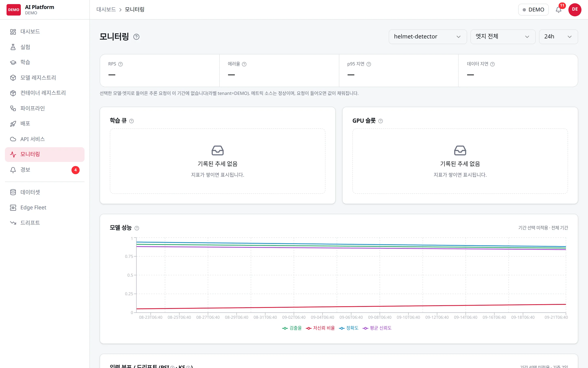Open the 24h time range dropdown
The image size is (588, 368).
558,37
